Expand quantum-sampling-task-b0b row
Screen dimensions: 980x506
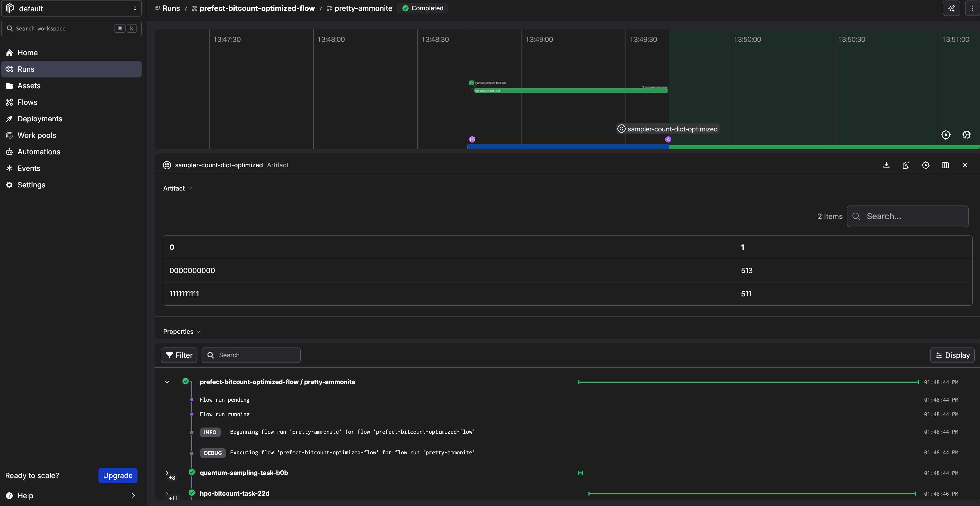coord(167,472)
